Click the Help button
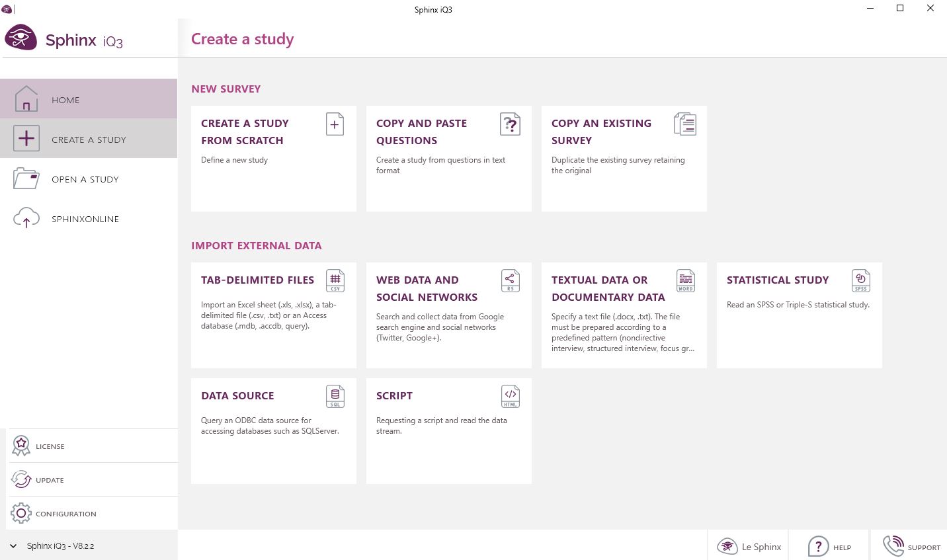The width and height of the screenshot is (947, 560). click(829, 547)
